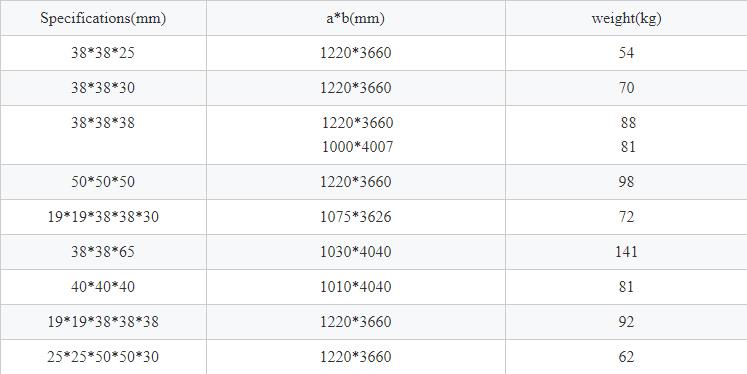
Task: Select the 40*40*40 specification cell
Action: (x=103, y=287)
